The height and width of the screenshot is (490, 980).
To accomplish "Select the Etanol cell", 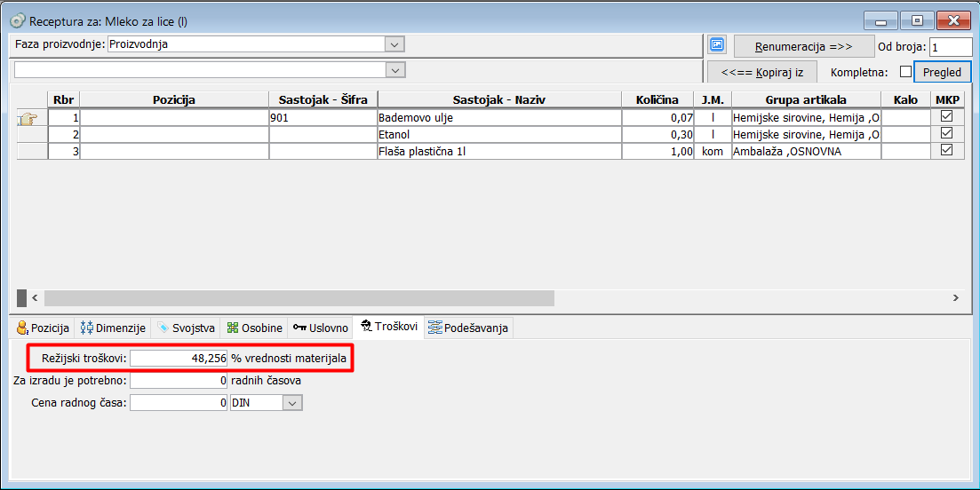I will [499, 134].
